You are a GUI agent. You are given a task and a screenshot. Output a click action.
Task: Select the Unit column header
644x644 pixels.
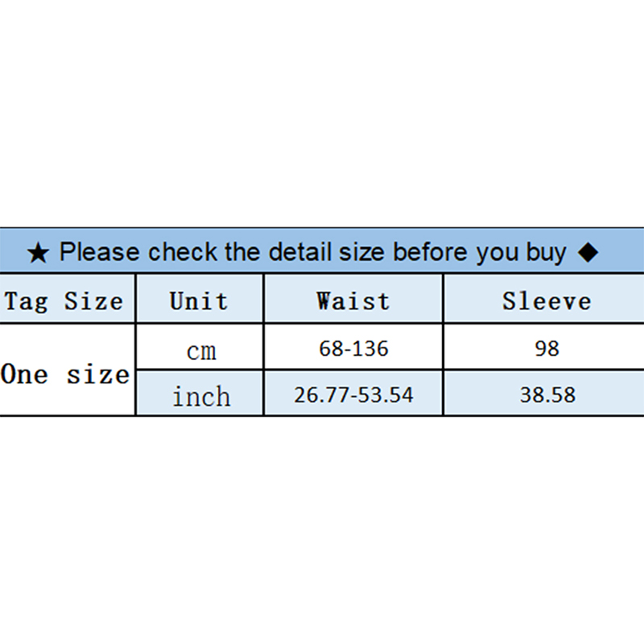[199, 301]
